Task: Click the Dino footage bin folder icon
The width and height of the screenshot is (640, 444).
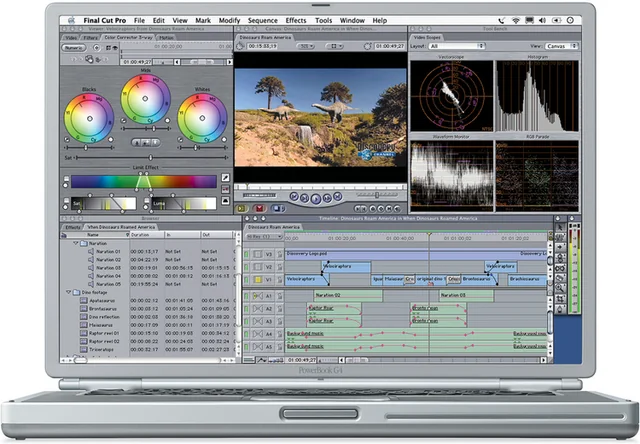Action: click(76, 292)
